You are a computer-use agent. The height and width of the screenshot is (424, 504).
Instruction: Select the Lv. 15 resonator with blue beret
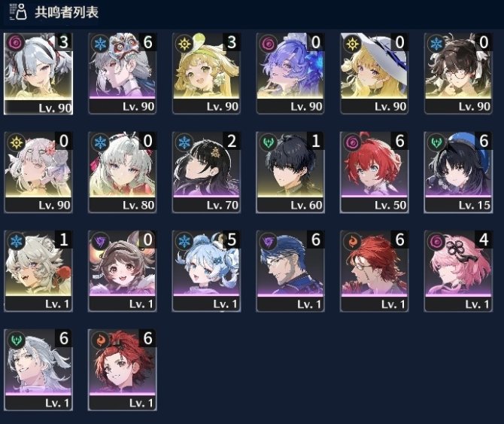(458, 172)
